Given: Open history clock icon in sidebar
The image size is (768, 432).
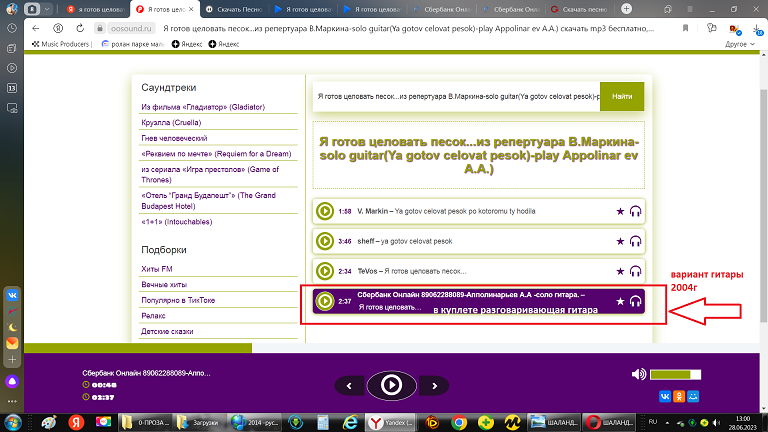Looking at the screenshot, I should tap(12, 28).
